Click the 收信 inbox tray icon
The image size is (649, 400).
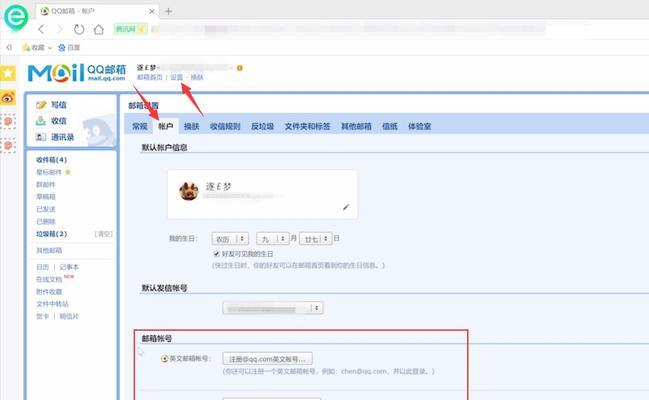coord(41,121)
